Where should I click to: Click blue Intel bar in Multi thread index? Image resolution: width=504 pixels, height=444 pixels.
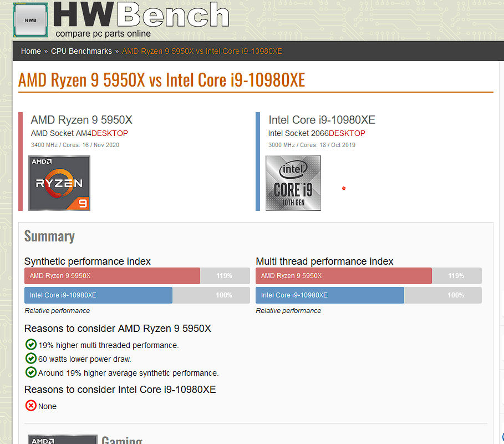tap(330, 295)
